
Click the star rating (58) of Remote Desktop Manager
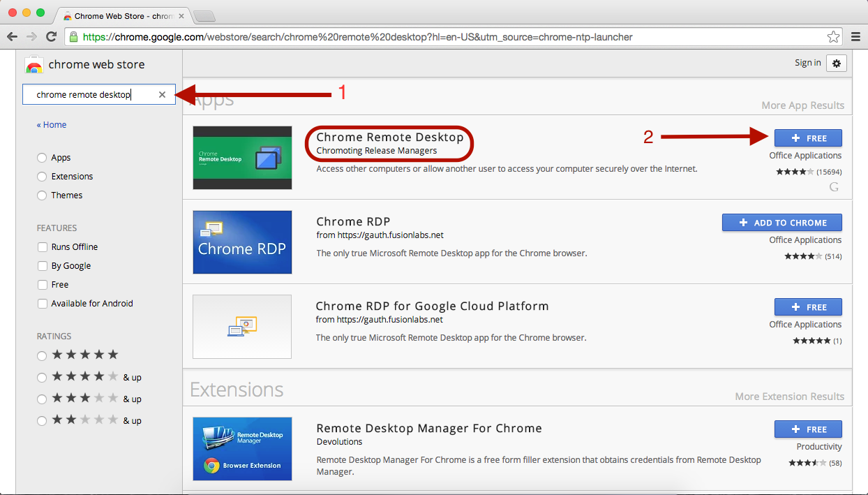[815, 463]
